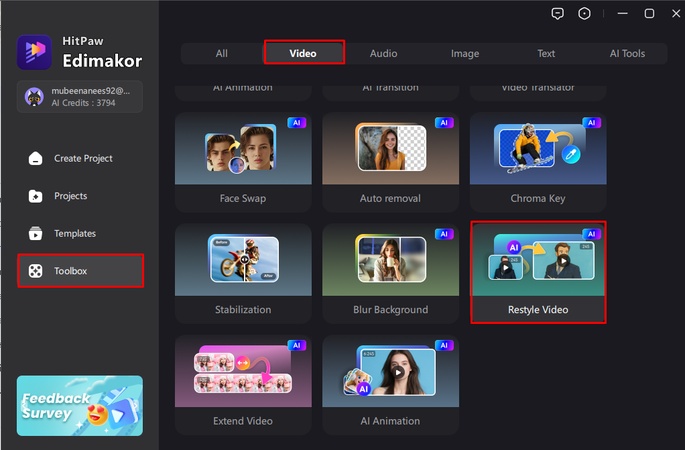Launch the Chroma Key tool

[x=538, y=162]
